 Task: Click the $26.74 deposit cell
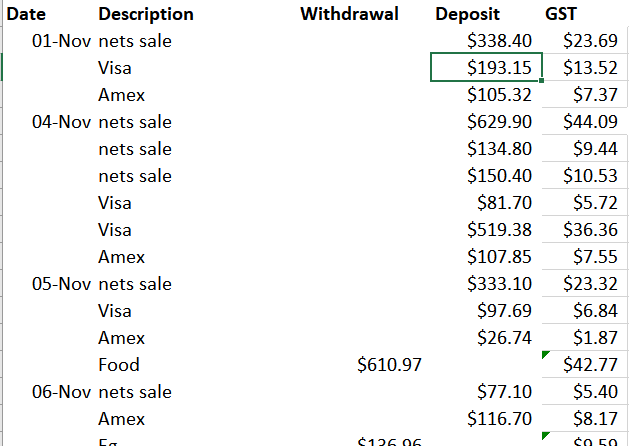[505, 338]
